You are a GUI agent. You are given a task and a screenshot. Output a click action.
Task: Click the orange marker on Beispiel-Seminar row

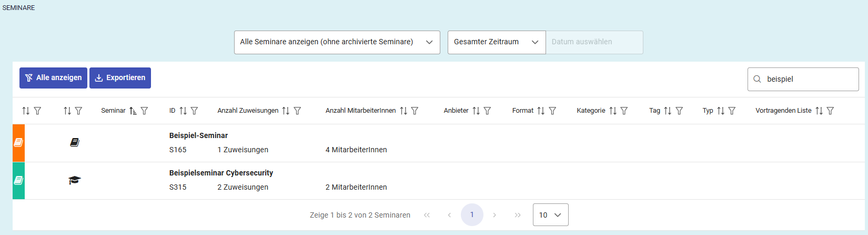pos(18,142)
